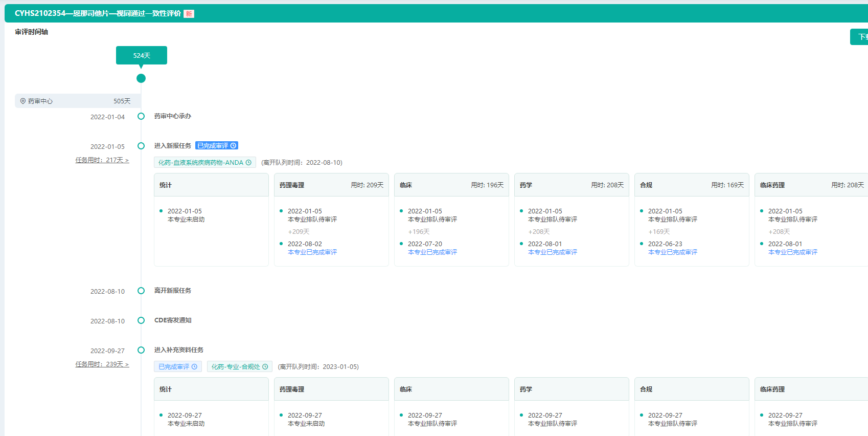
Task: Click the clock icon in the 化药-血液系统疾病药物-ANDA tag
Action: tap(249, 163)
